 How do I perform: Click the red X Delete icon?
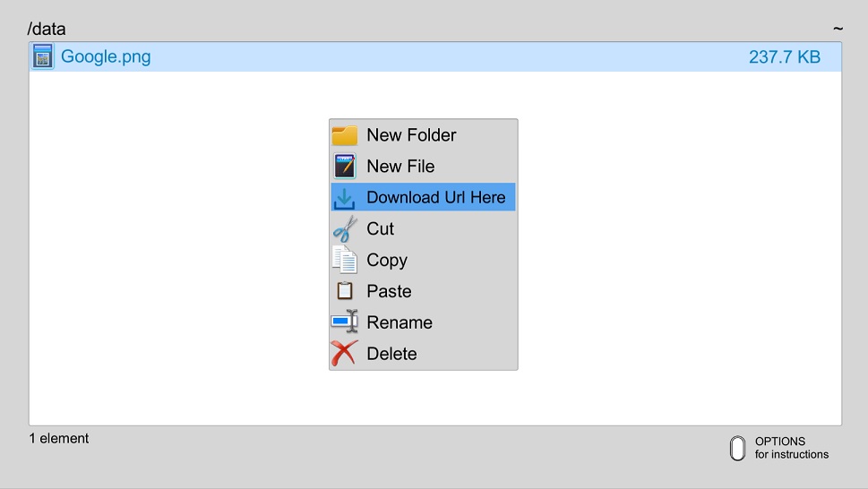(x=344, y=353)
